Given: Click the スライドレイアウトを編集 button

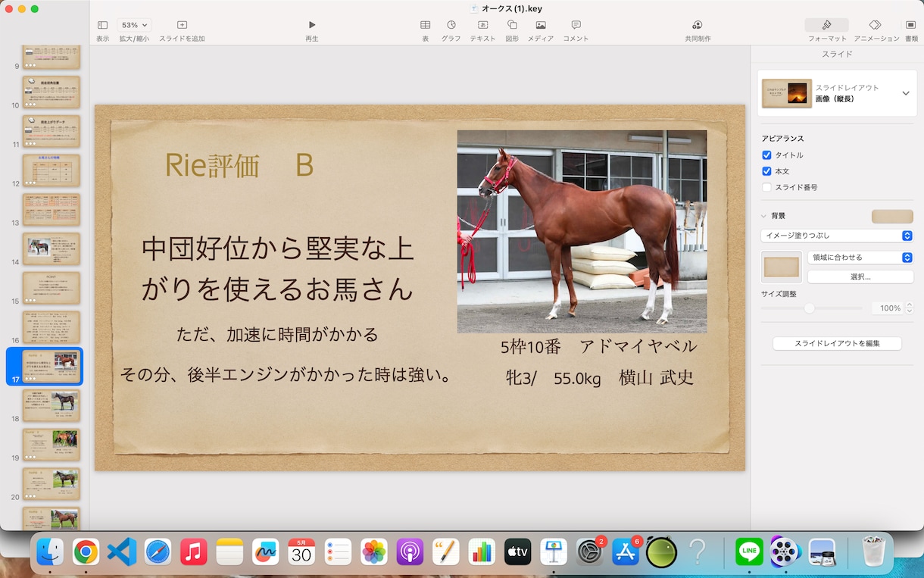Looking at the screenshot, I should tap(837, 344).
